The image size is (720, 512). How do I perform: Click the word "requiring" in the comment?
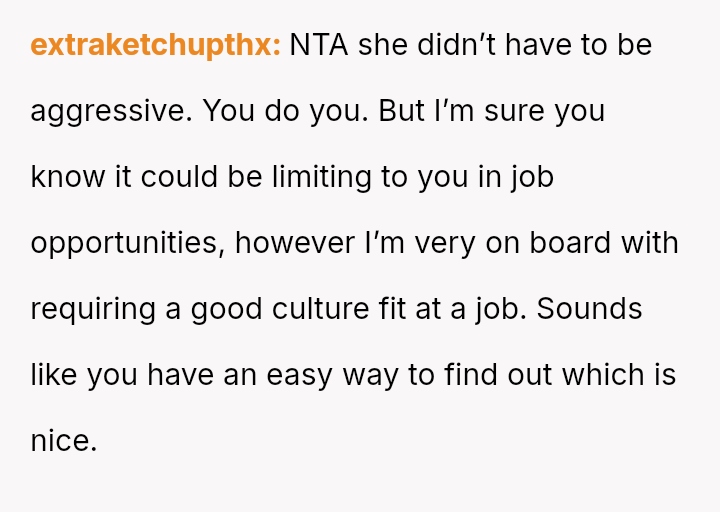point(93,309)
